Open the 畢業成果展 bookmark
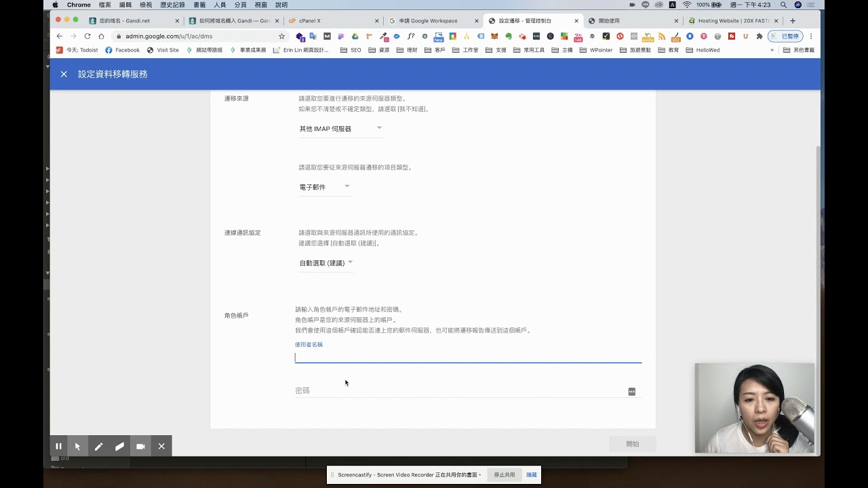 pyautogui.click(x=248, y=50)
